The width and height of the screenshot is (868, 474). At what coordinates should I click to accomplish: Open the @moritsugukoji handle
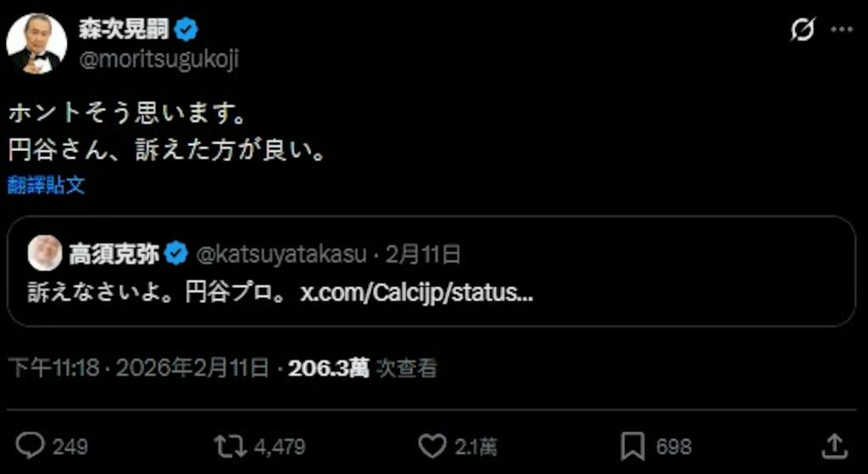pyautogui.click(x=159, y=59)
